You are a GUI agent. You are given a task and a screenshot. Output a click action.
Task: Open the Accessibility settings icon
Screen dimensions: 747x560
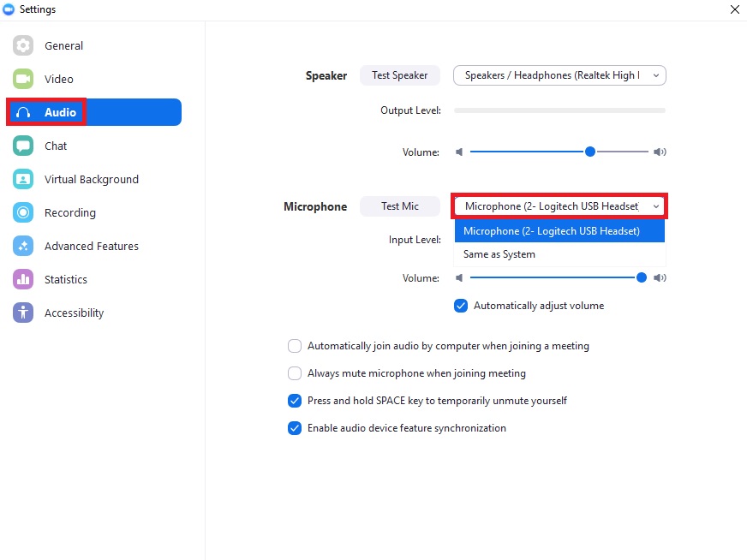tap(22, 313)
